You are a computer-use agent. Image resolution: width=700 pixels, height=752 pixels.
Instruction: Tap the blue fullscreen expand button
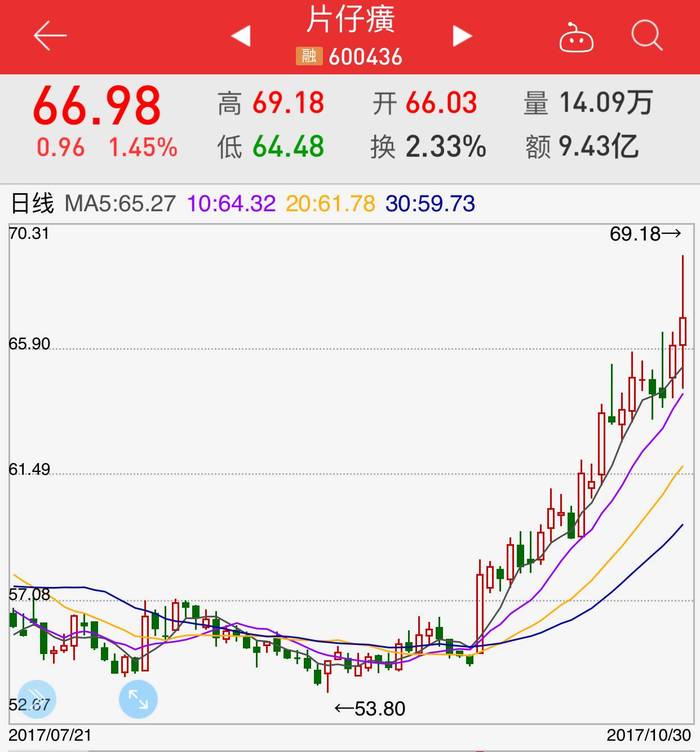click(138, 699)
